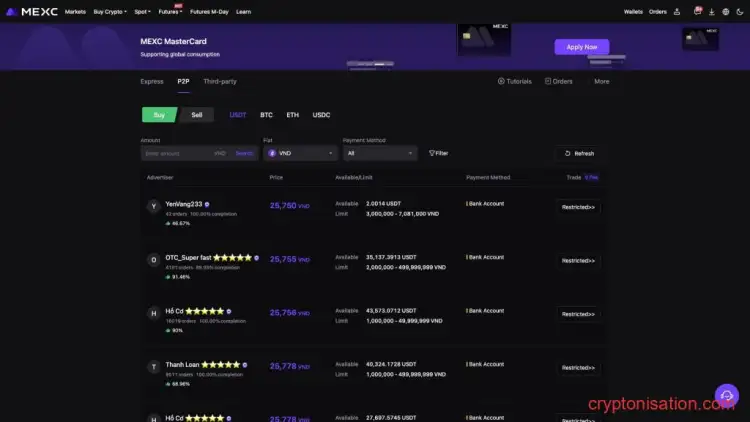Click the Filter funnel icon
Viewport: 750px width, 422px height.
432,153
